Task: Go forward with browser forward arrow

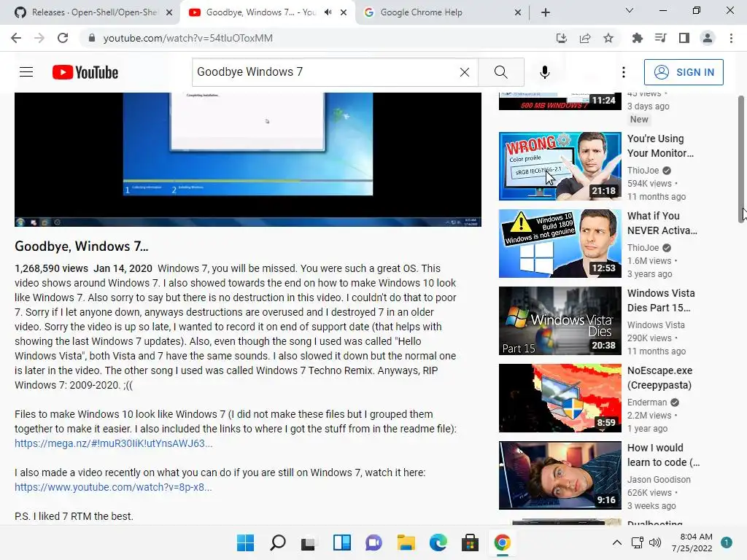Action: pos(39,38)
